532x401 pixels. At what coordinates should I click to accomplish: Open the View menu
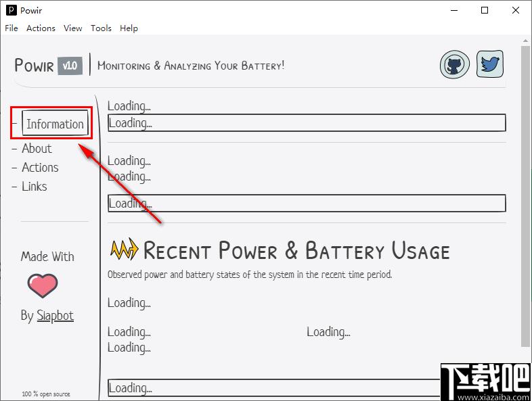coord(72,28)
